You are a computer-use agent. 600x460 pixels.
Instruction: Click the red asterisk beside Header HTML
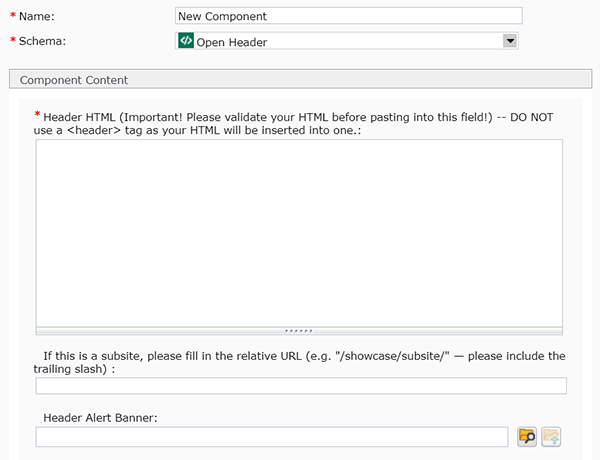click(37, 116)
